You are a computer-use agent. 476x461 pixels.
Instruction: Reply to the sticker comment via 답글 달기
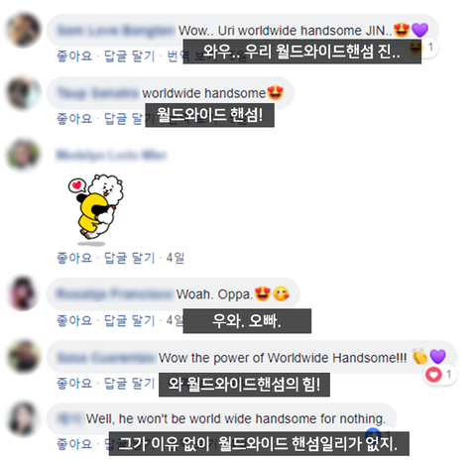click(130, 258)
